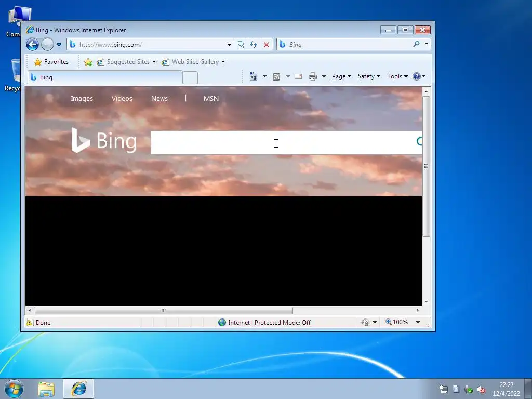Expand dropdown next to privacy icon
532x399 pixels.
[x=375, y=322]
